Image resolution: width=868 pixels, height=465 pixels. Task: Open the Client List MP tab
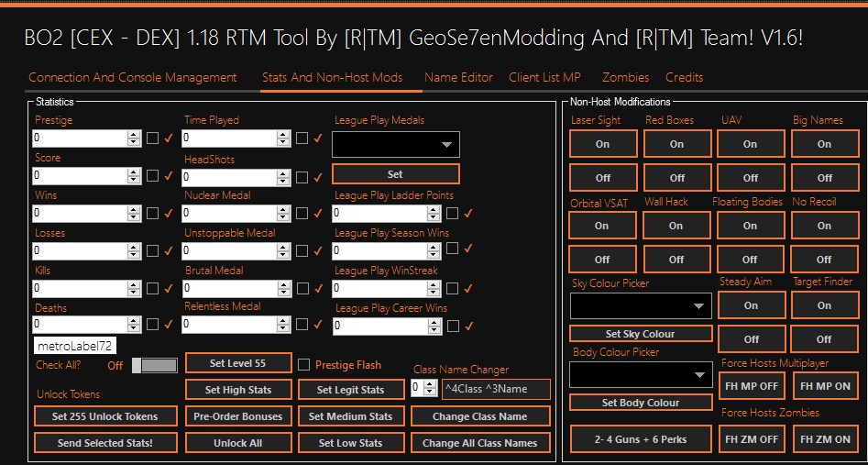[x=544, y=78]
